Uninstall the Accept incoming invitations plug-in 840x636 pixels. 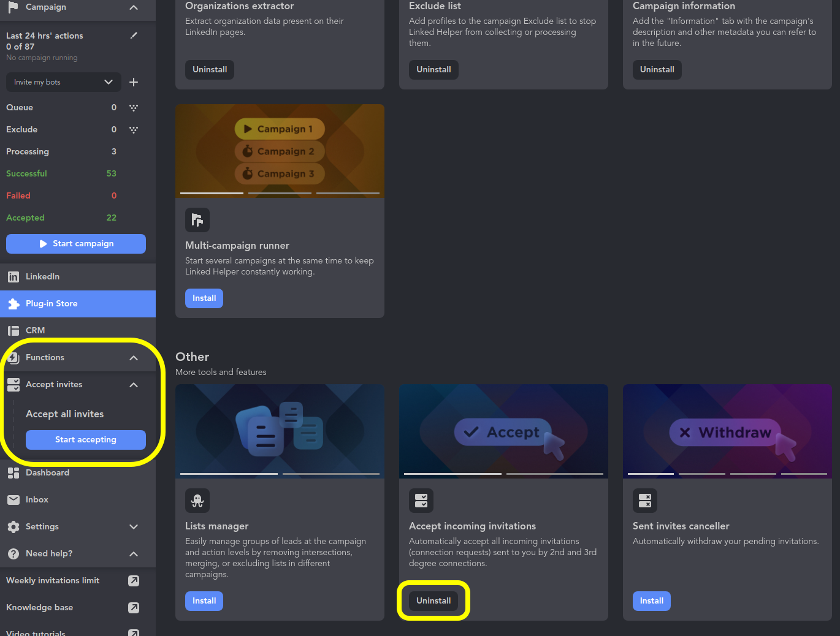coord(433,601)
